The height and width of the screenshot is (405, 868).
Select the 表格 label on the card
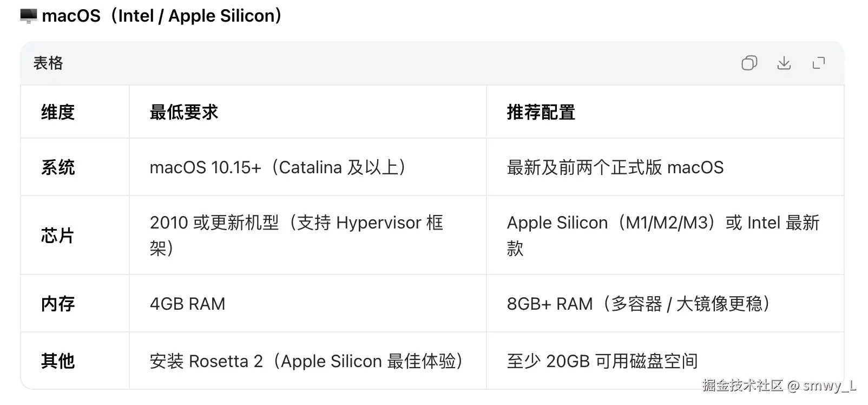click(x=48, y=63)
